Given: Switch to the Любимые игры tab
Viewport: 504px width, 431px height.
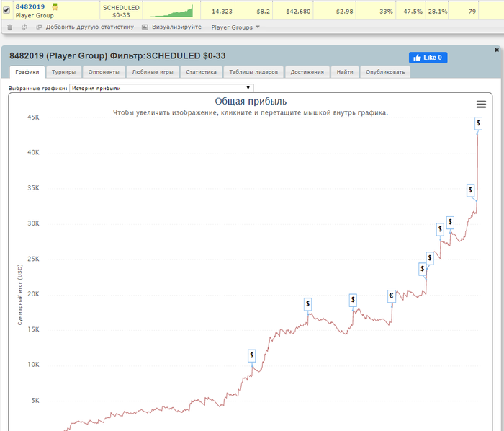Looking at the screenshot, I should coord(153,72).
